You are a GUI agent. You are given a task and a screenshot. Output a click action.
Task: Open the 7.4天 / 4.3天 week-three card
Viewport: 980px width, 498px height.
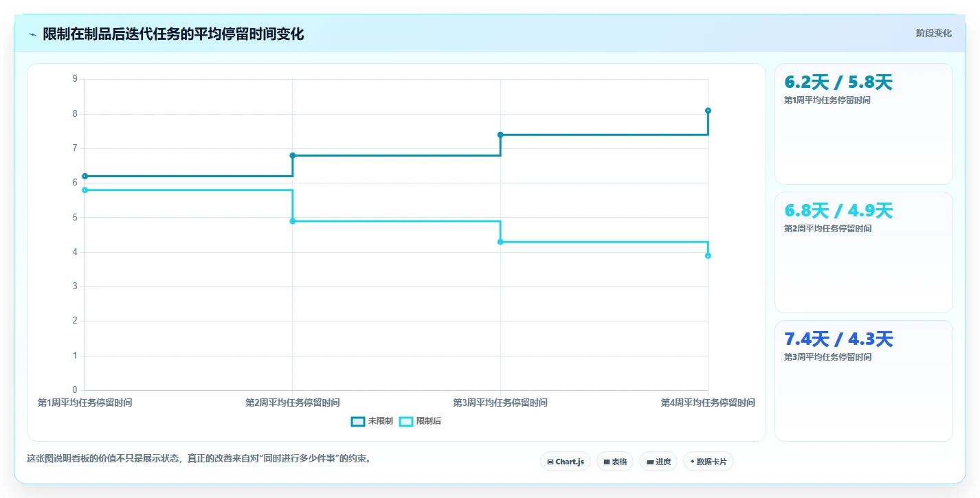coord(864,381)
